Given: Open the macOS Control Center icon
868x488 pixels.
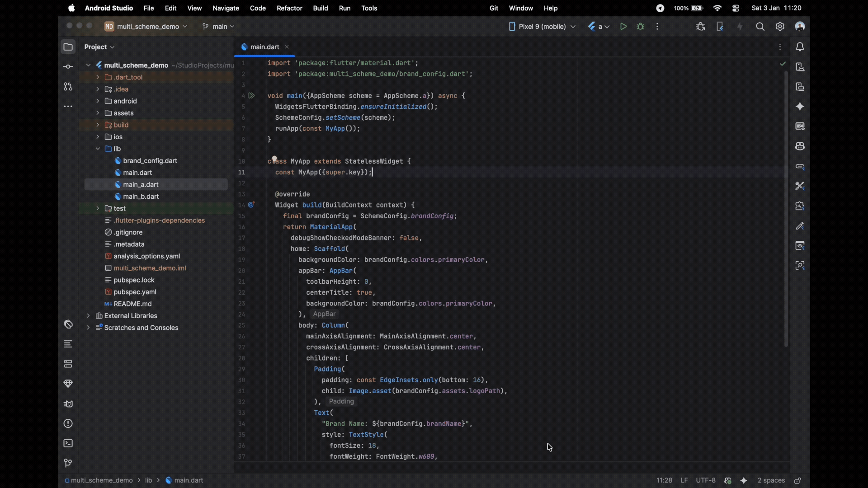Looking at the screenshot, I should (x=736, y=8).
